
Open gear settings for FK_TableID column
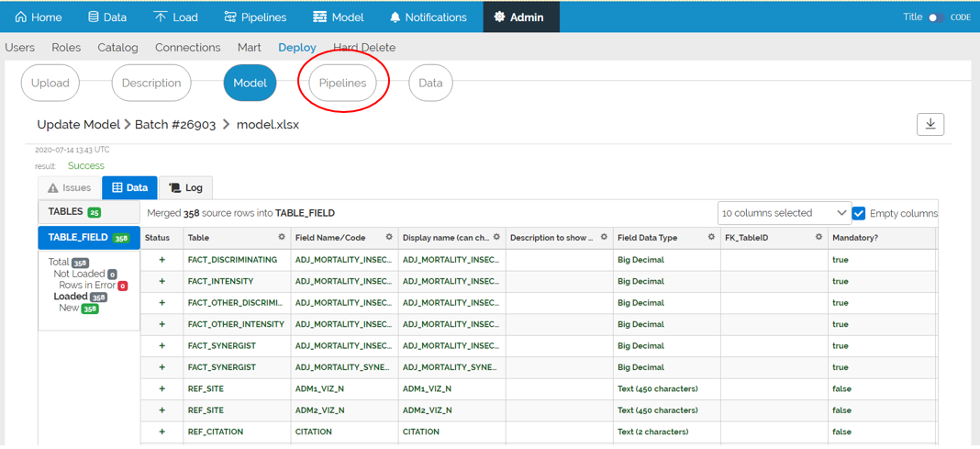(x=819, y=238)
